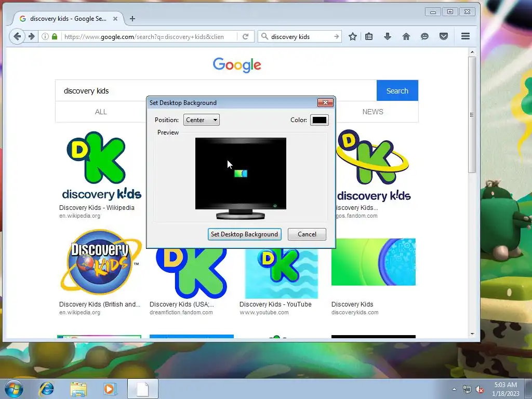Click the toolbar search box with discovery kids

pos(300,36)
